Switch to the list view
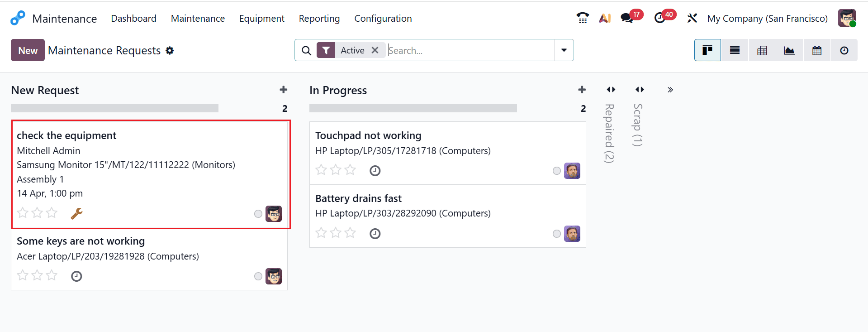868x332 pixels. [x=734, y=50]
